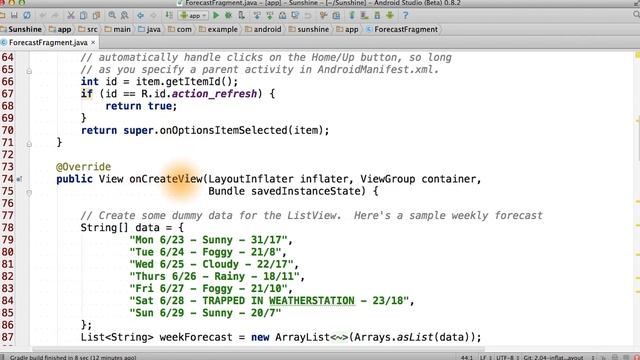Image resolution: width=640 pixels, height=360 pixels.
Task: Click the Find magnifier icon
Action: pos(112,16)
